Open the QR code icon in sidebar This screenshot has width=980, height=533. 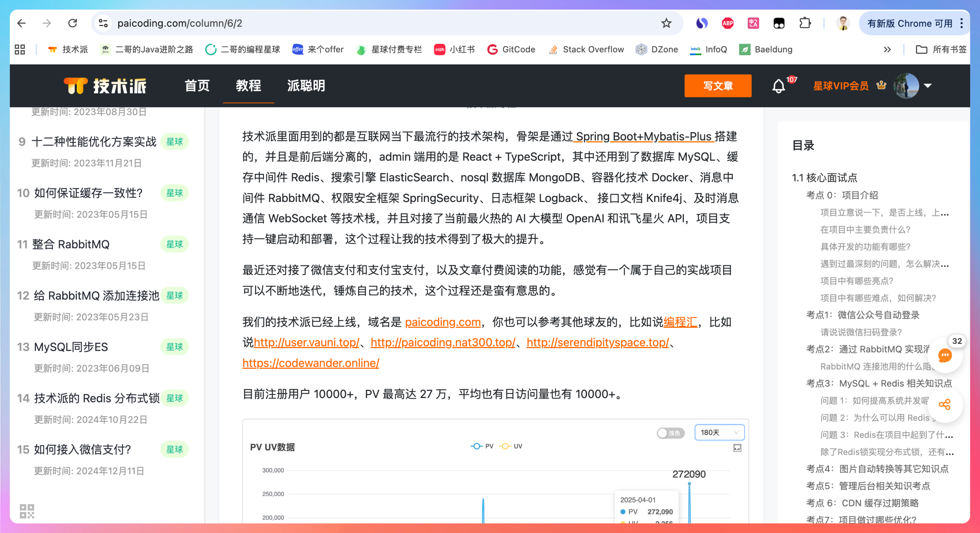(x=27, y=511)
